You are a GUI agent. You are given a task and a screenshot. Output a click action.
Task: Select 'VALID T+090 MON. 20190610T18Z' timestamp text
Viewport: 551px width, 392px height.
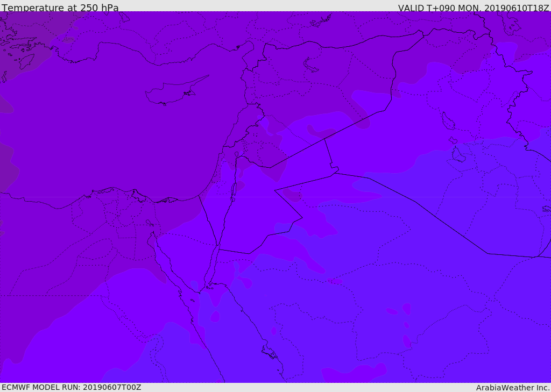(474, 8)
